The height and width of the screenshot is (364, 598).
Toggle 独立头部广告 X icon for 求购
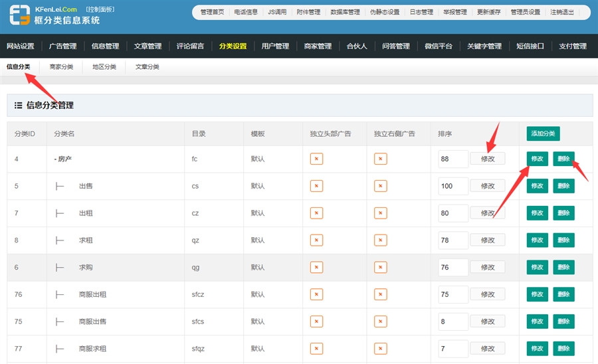click(317, 267)
